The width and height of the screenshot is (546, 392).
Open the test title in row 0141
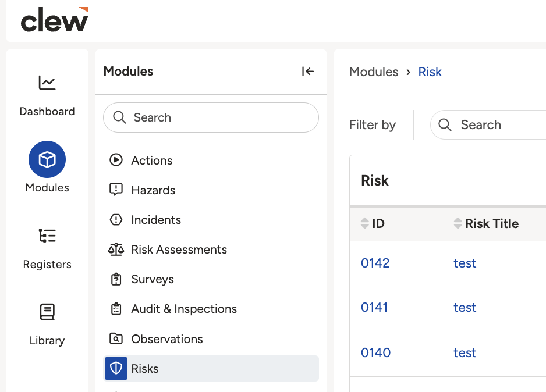tap(465, 308)
